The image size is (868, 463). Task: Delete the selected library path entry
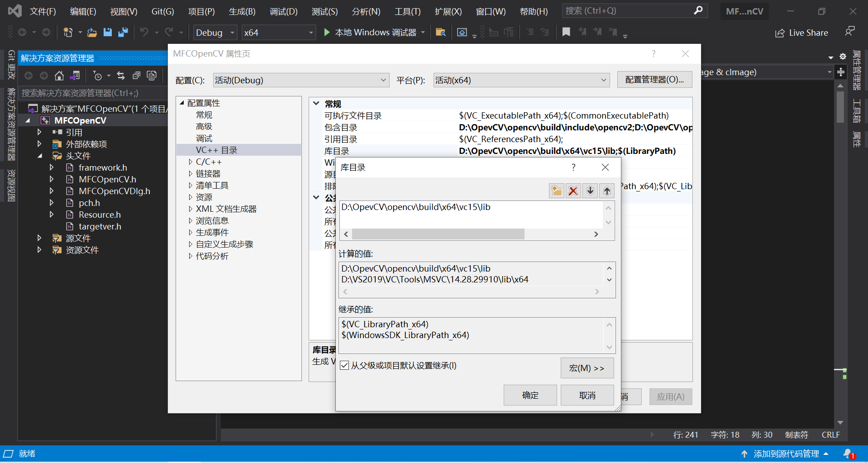573,191
